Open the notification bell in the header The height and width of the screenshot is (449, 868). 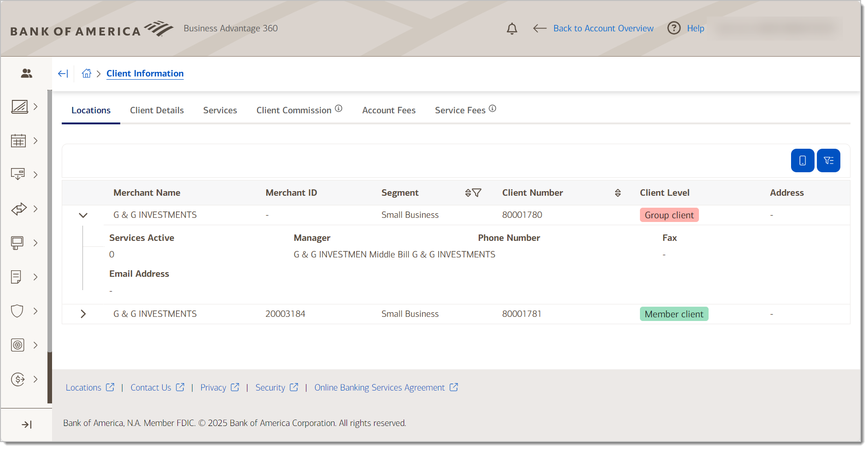tap(512, 28)
